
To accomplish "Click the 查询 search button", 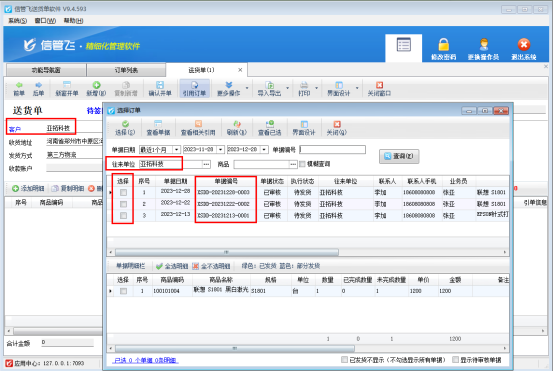I will click(399, 156).
